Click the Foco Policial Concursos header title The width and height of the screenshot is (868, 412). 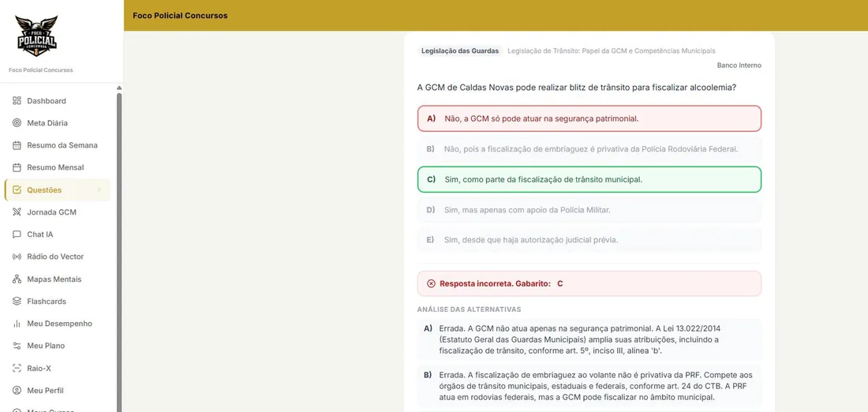click(180, 16)
